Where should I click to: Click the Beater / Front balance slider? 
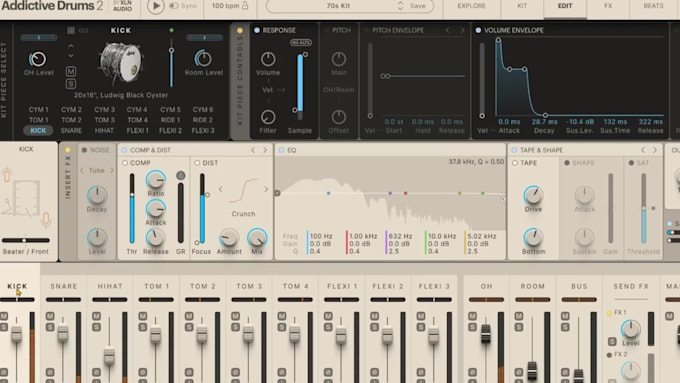pos(26,240)
